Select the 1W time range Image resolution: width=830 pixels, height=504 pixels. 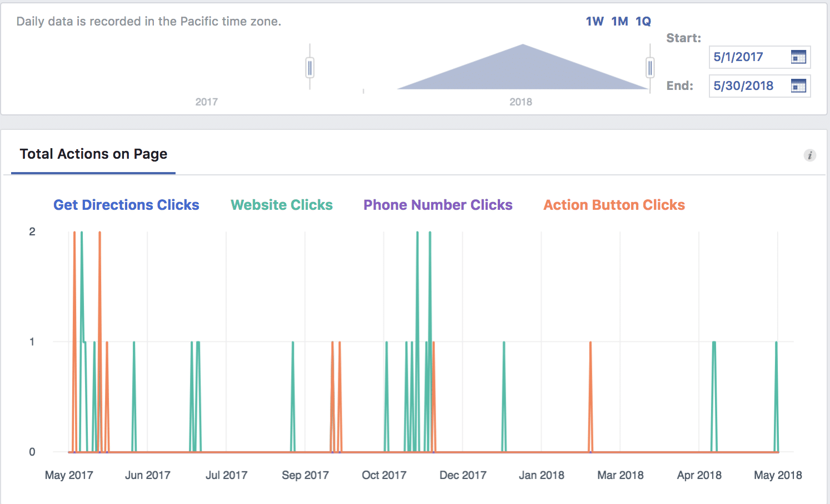coord(594,21)
